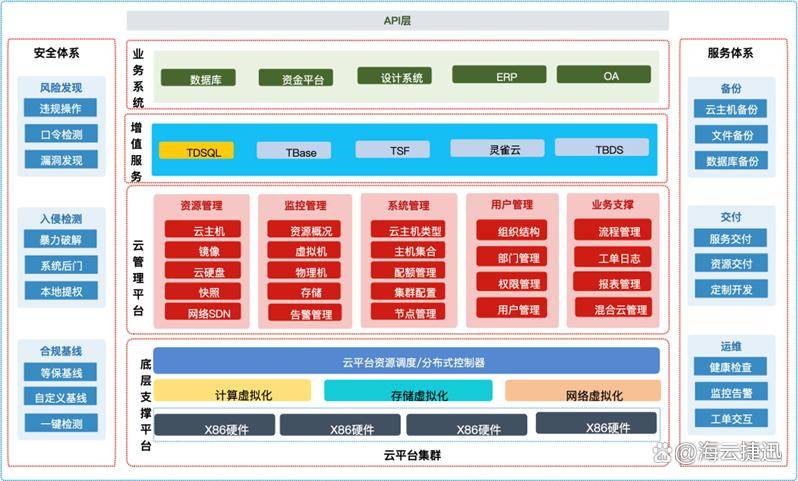Select the 资源交付 item
The image size is (798, 481).
pos(730,263)
